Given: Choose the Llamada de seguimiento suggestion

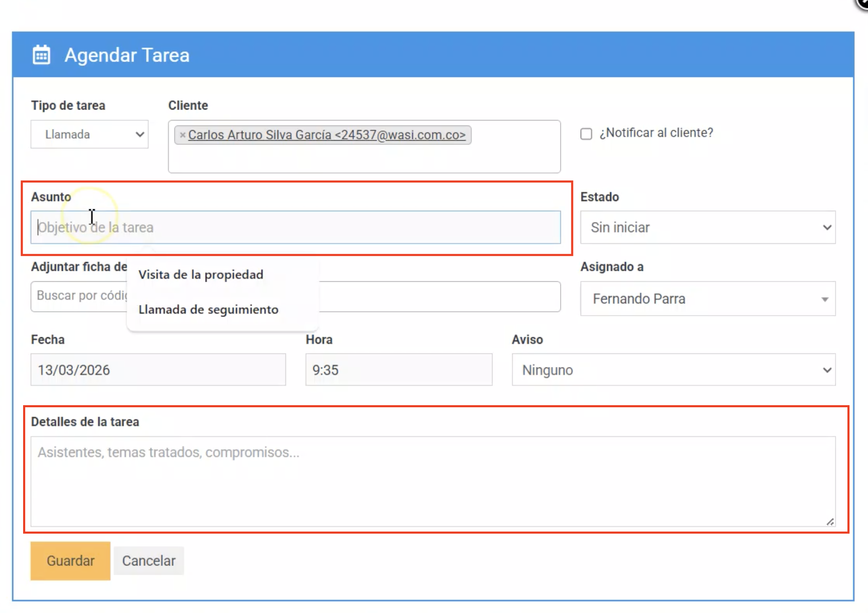Looking at the screenshot, I should pyautogui.click(x=208, y=309).
